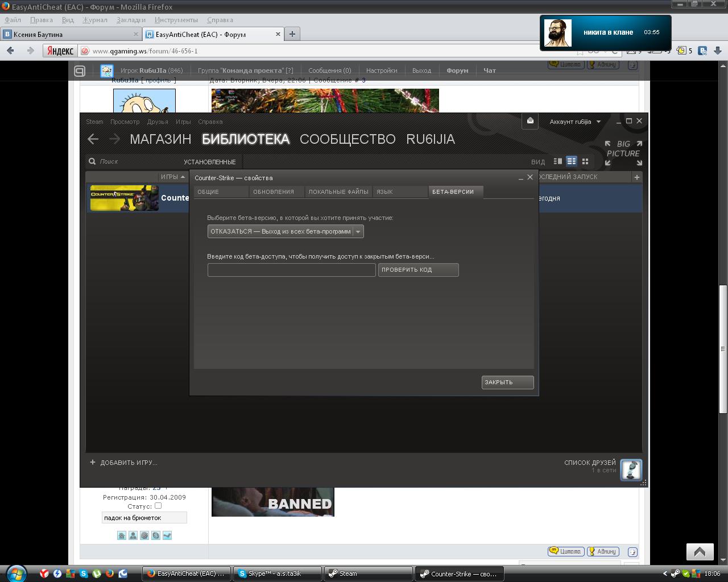
Task: Switch to the ОБЩИЕ tab
Action: [221, 192]
